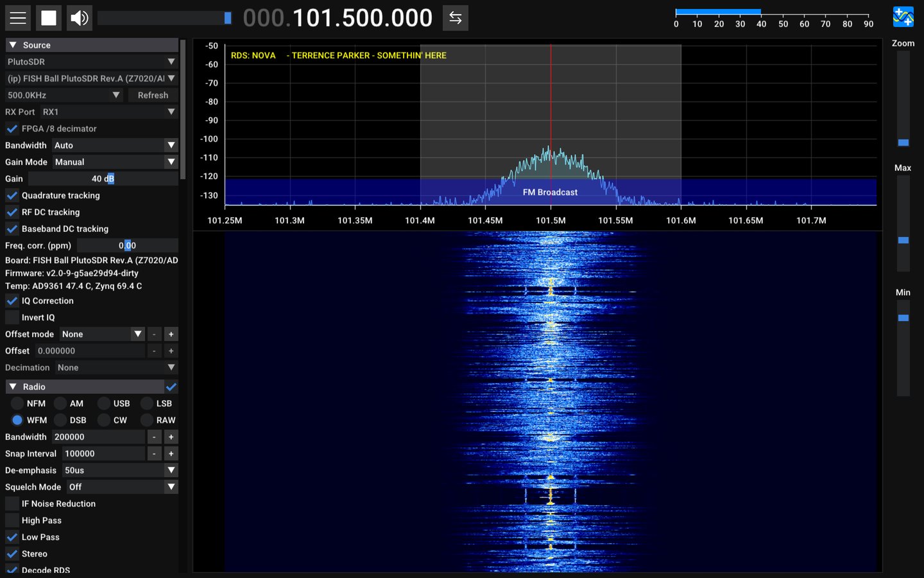Viewport: 924px width, 578px height.
Task: Adjust the Gain 40 dB slider
Action: (x=103, y=179)
